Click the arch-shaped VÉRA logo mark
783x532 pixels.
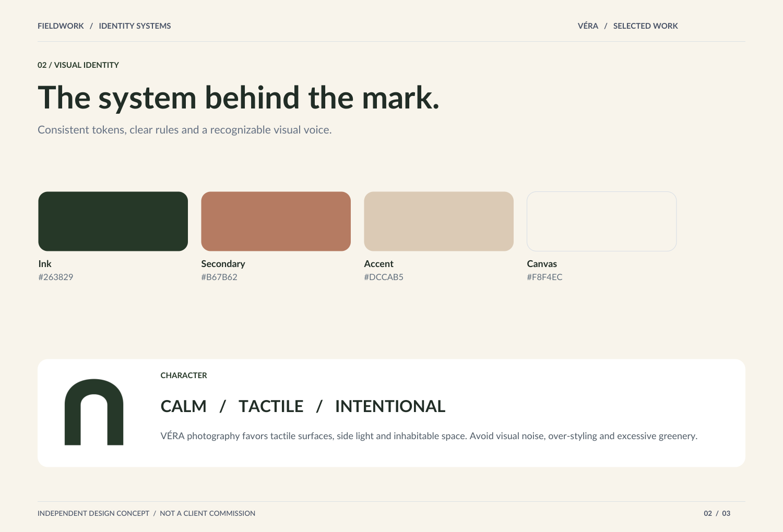(x=94, y=412)
